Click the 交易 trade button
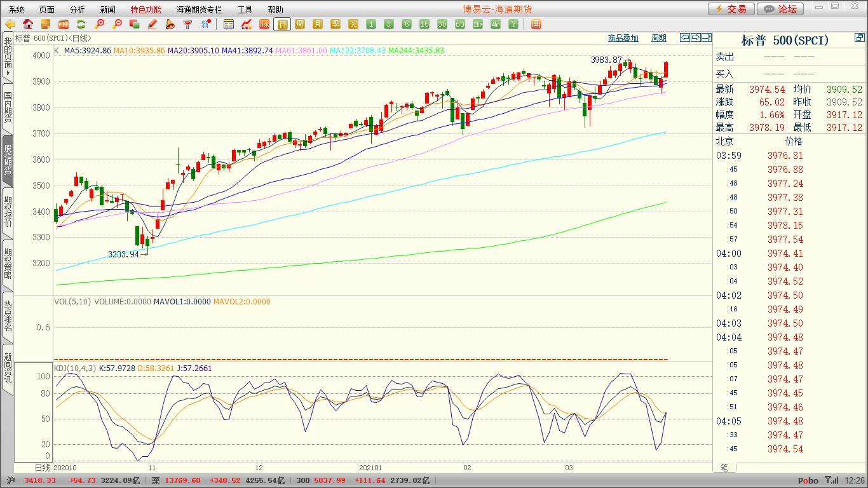The width and height of the screenshot is (868, 488). pyautogui.click(x=731, y=9)
